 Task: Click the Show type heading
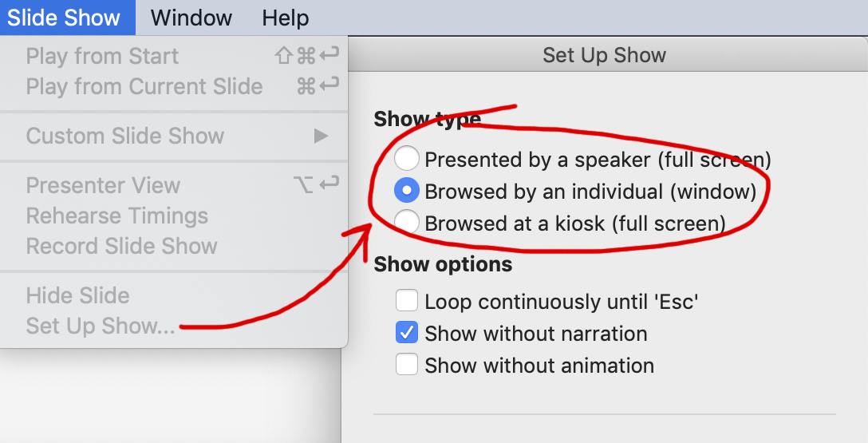click(x=427, y=119)
